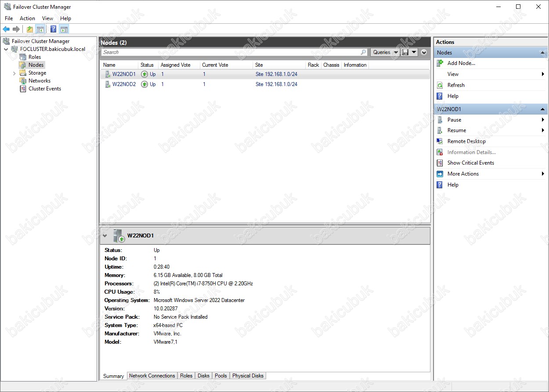Screen dimensions: 549x392
Task: Select the W22NOD2 row in the nodes list
Action: click(x=265, y=84)
